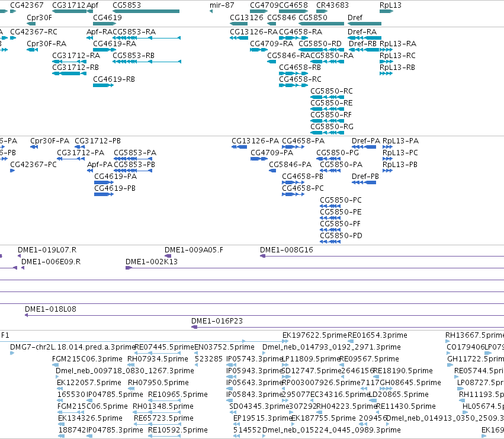The width and height of the screenshot is (504, 439).
Task: Open the CG4619-RA transcript label
Action: pos(115,44)
